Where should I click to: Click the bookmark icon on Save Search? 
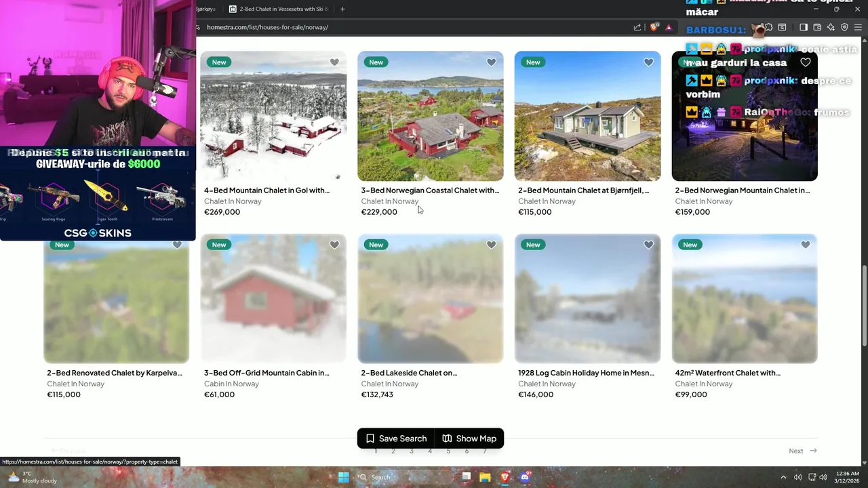370,439
